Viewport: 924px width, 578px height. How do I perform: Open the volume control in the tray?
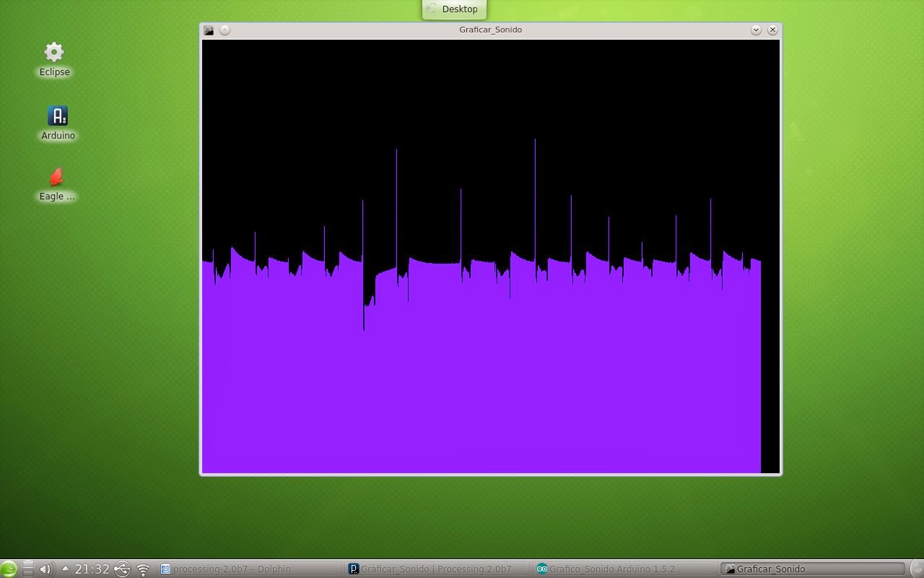(x=45, y=569)
